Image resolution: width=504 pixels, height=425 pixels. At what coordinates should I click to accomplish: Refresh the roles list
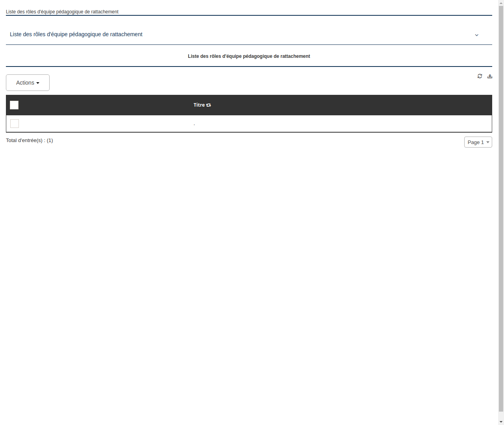[480, 76]
